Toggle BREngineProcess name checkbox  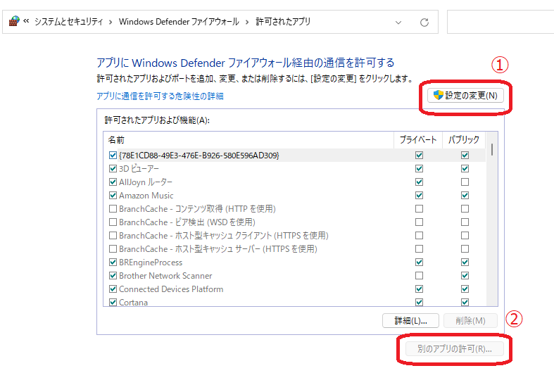[113, 263]
